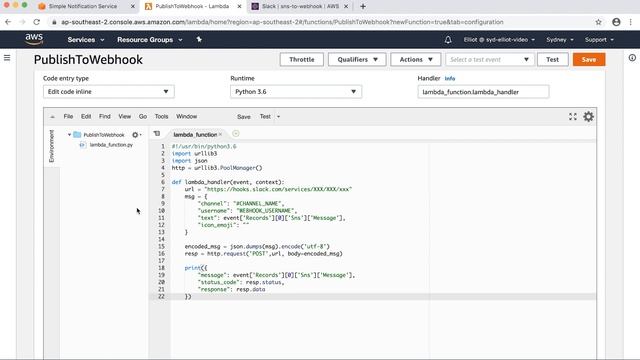Click Save in the editor toolbar
The width and height of the screenshot is (640, 360).
[244, 117]
